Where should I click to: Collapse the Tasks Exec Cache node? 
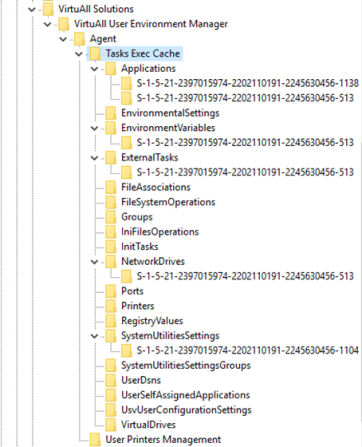79,54
